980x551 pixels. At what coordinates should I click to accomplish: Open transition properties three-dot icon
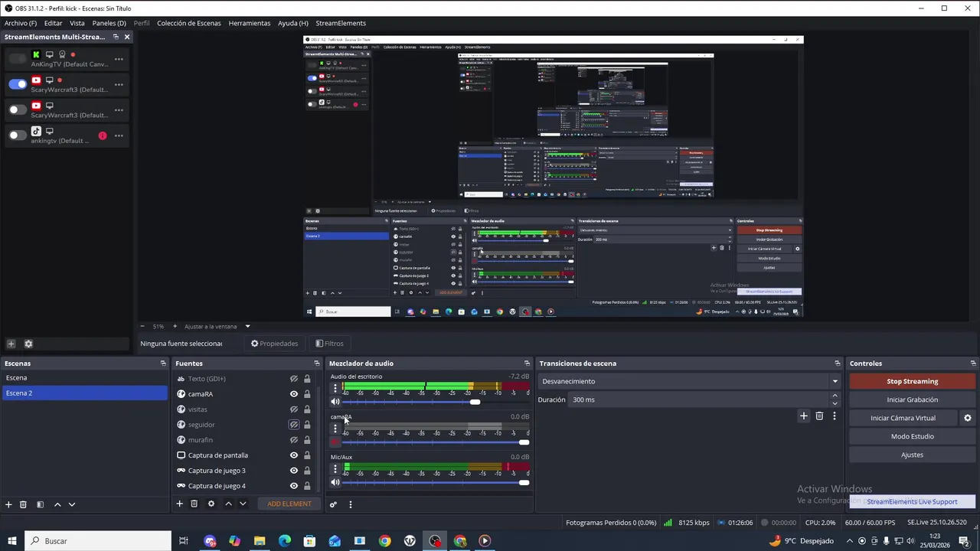click(835, 416)
